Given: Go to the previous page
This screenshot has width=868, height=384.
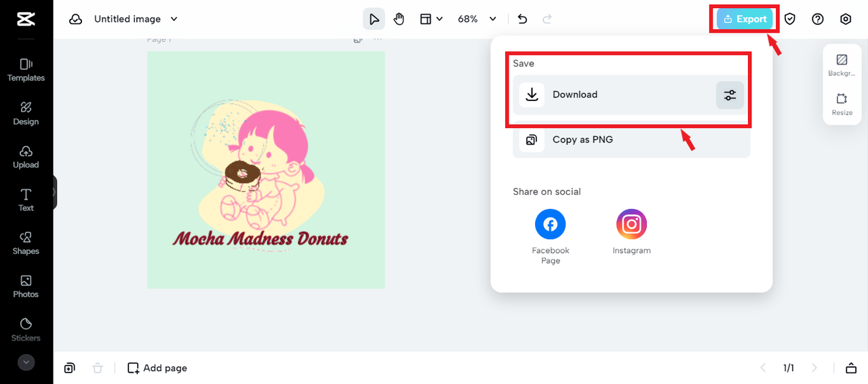Looking at the screenshot, I should [763, 368].
